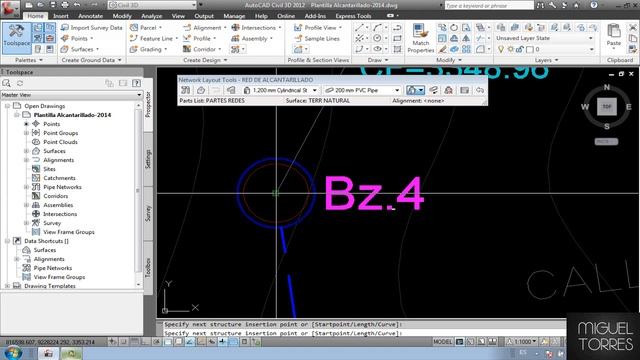
Task: Select the Arc draw tool
Action: click(377, 28)
